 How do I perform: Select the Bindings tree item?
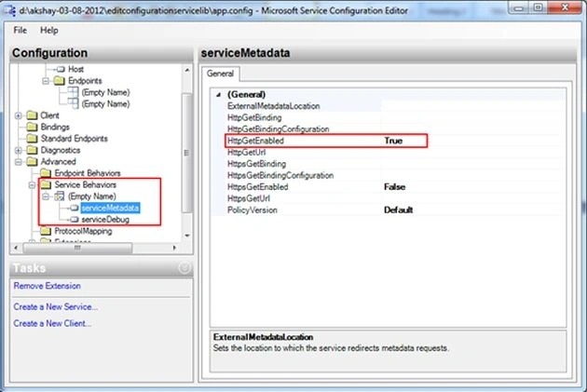click(55, 127)
